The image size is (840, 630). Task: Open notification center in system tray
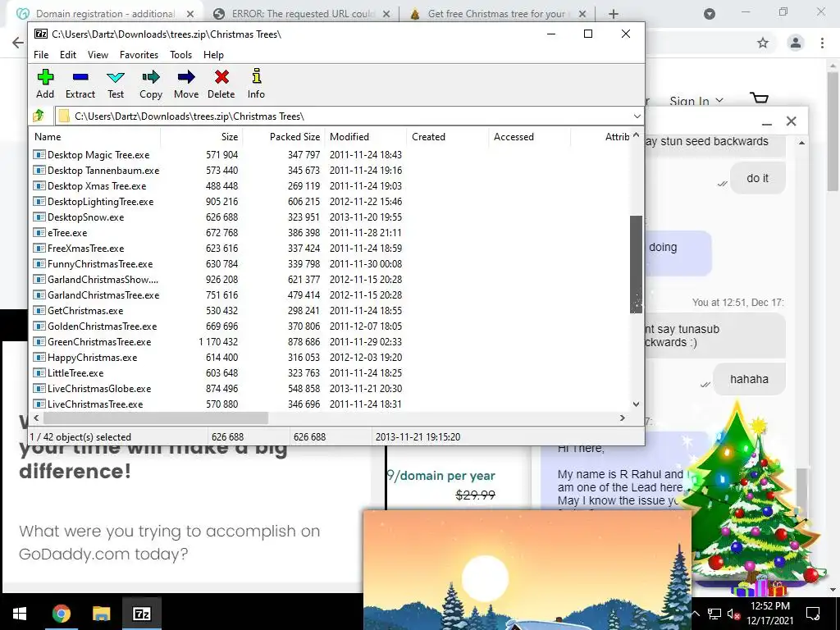pyautogui.click(x=813, y=614)
